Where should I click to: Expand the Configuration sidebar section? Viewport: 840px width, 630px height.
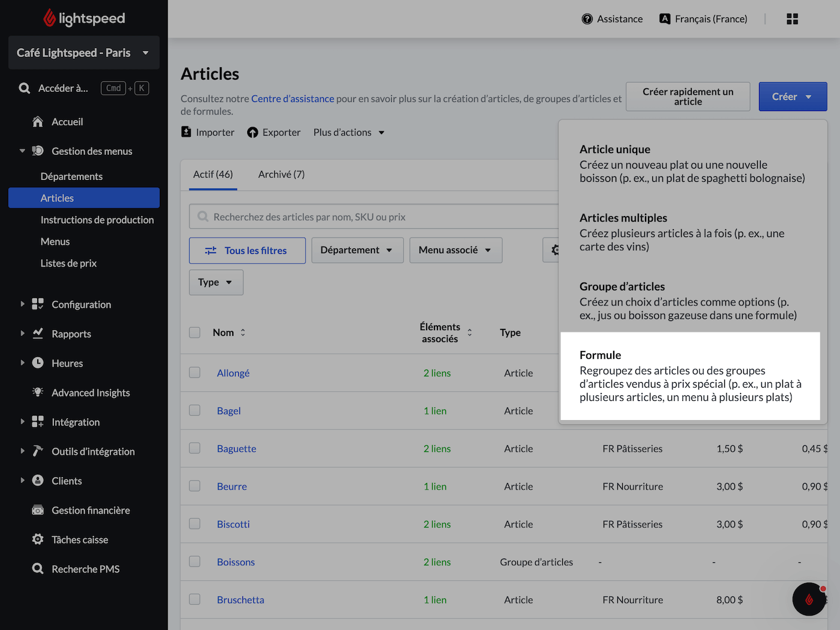point(23,304)
